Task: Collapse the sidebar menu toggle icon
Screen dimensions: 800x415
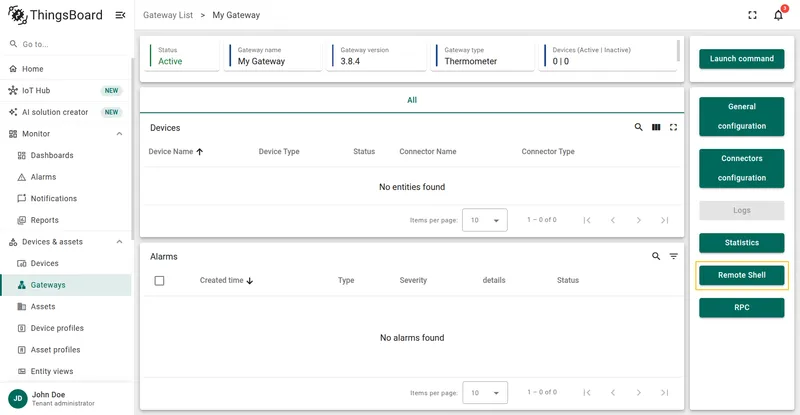Action: point(120,15)
